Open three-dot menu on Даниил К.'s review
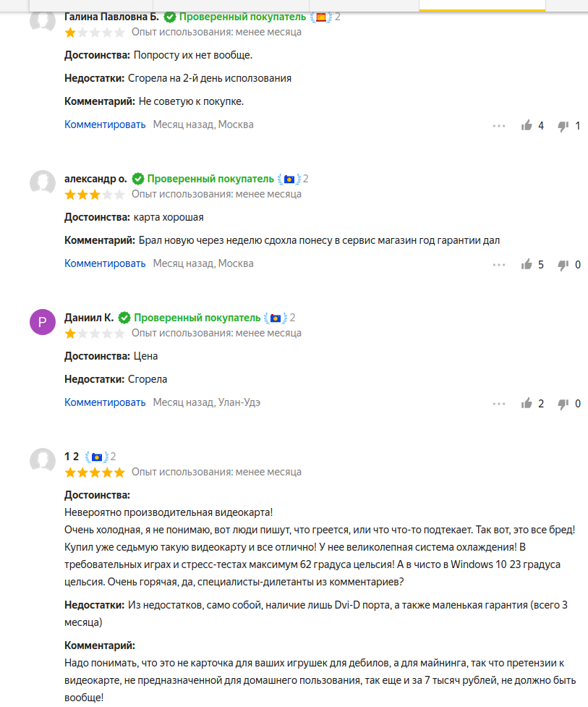The image size is (588, 707). click(x=498, y=404)
